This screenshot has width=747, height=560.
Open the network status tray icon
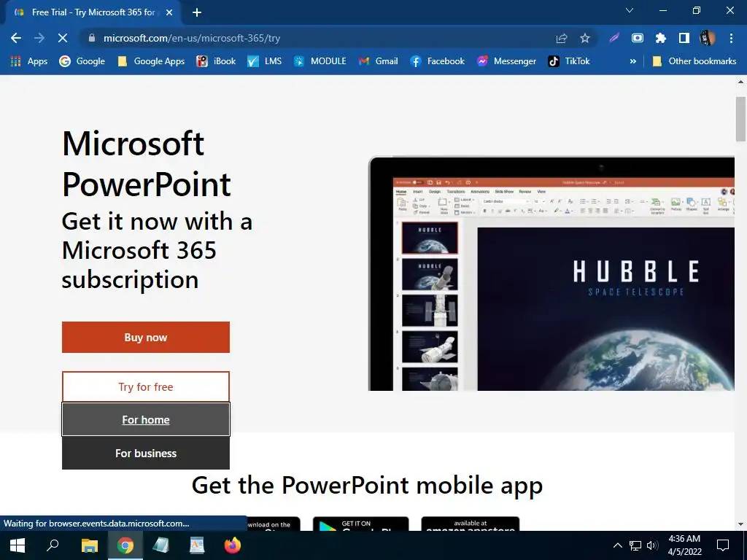635,545
